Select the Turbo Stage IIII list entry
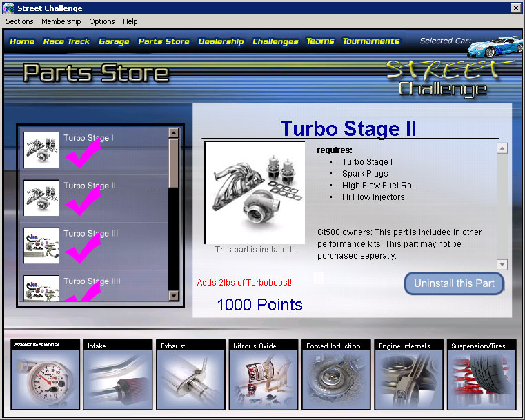This screenshot has width=525, height=420. 94,286
